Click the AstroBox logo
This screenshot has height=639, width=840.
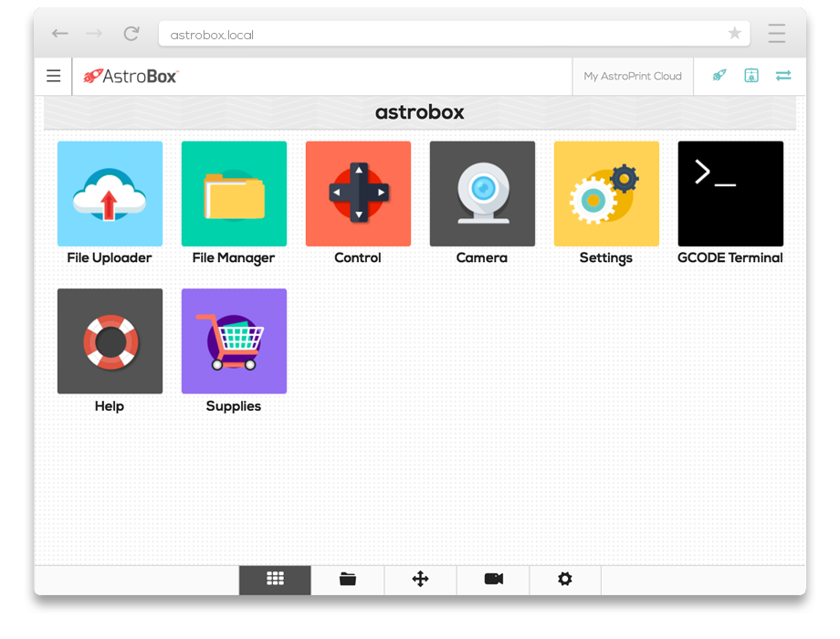tap(131, 77)
